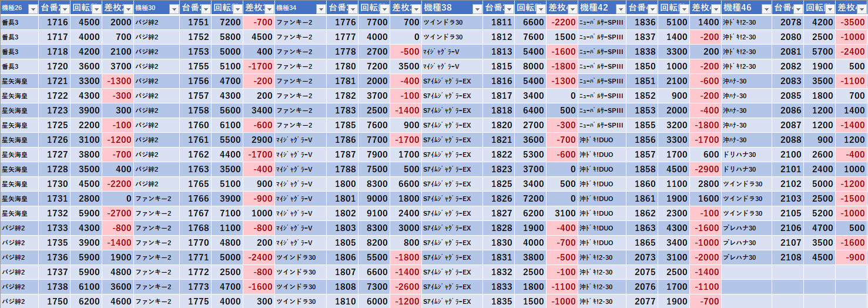This screenshot has width=868, height=308.
Task: Click machine number cell 1811
Action: 498,22
